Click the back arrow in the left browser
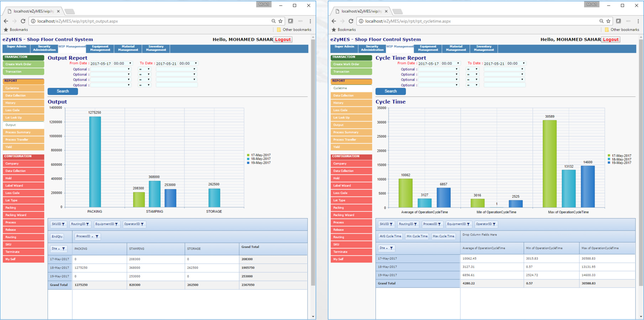The width and height of the screenshot is (644, 320). point(6,21)
